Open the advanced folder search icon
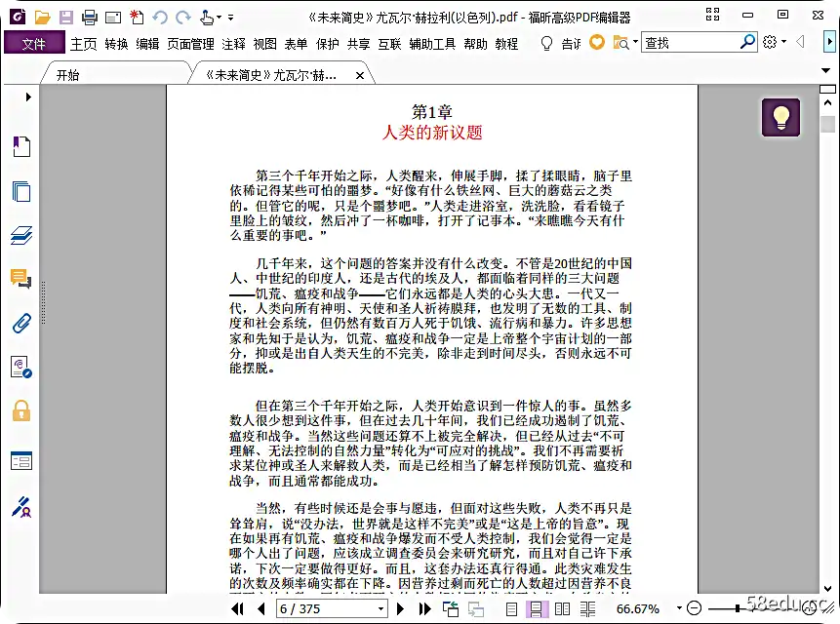Screen dimensions: 840x624 point(620,42)
